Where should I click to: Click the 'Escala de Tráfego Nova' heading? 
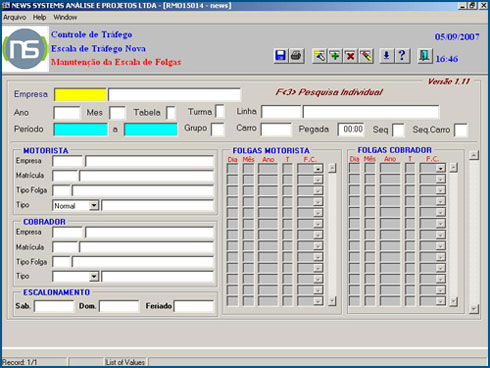(98, 49)
